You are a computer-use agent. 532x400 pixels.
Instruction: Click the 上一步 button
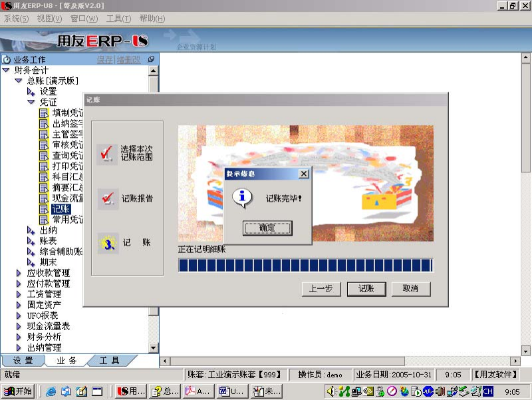pos(321,289)
